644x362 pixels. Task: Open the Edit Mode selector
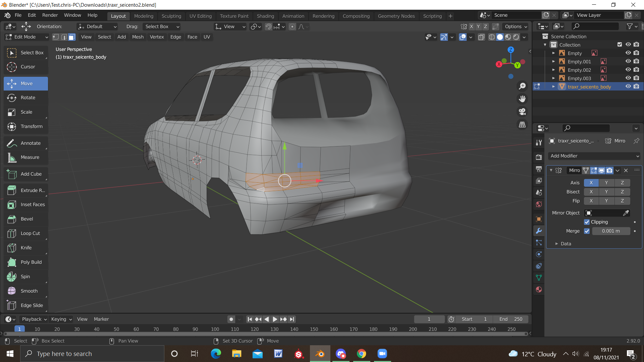click(x=27, y=37)
